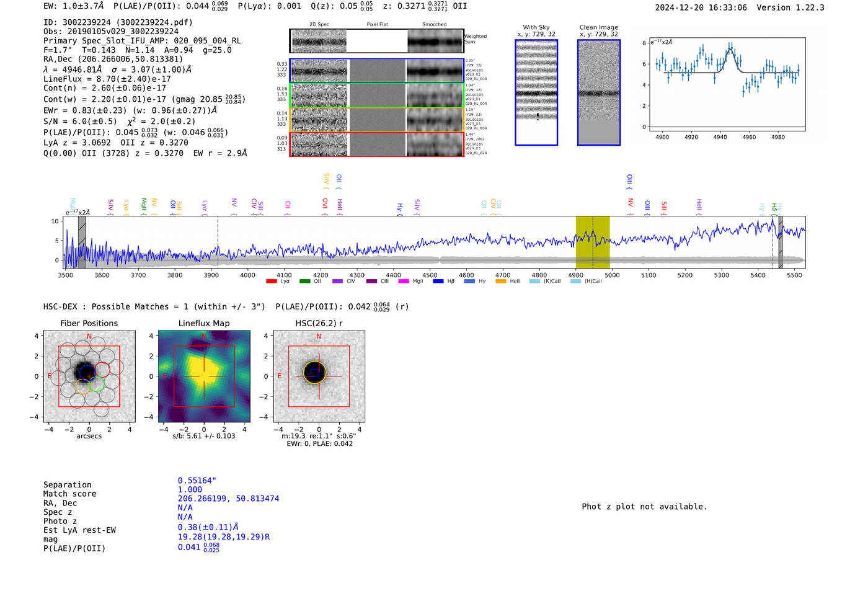
Task: Click the Clean Image cutout
Action: tap(598, 92)
